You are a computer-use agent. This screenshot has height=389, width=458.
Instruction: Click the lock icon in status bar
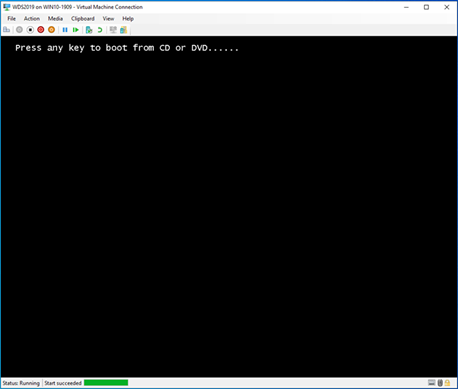tap(447, 383)
